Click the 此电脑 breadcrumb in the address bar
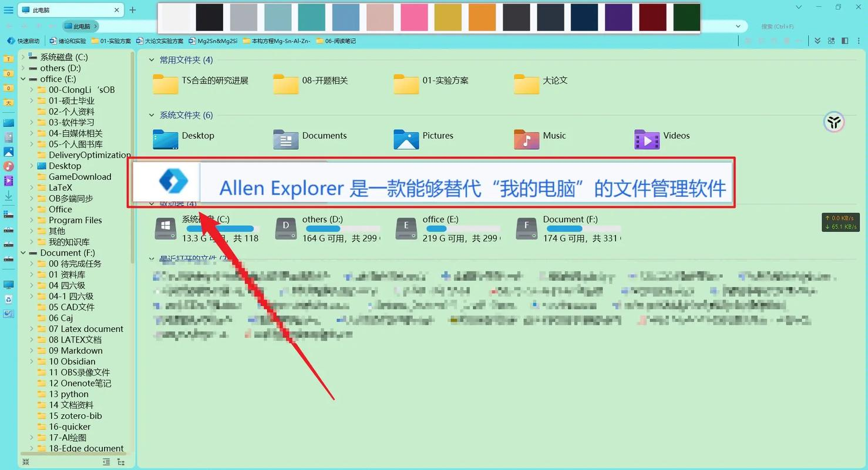Viewport: 868px width, 470px height. click(81, 26)
